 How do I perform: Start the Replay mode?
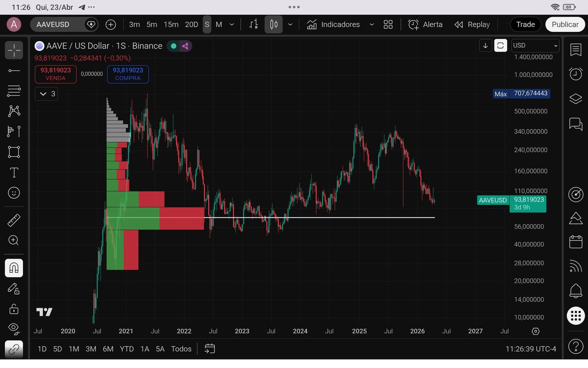[472, 25]
